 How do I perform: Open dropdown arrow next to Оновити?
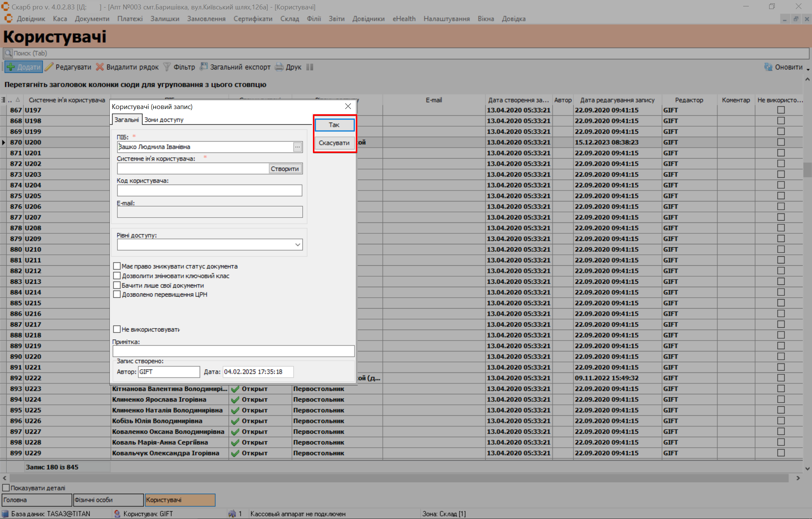click(x=808, y=70)
